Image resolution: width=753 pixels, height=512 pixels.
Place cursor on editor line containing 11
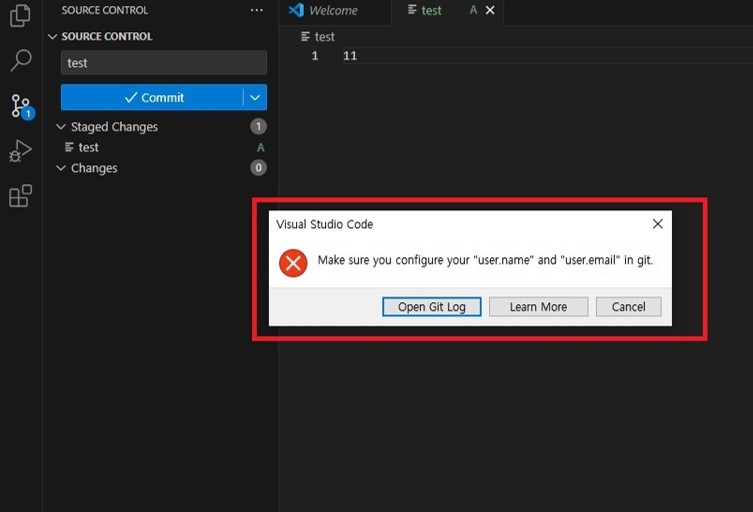pos(547,56)
